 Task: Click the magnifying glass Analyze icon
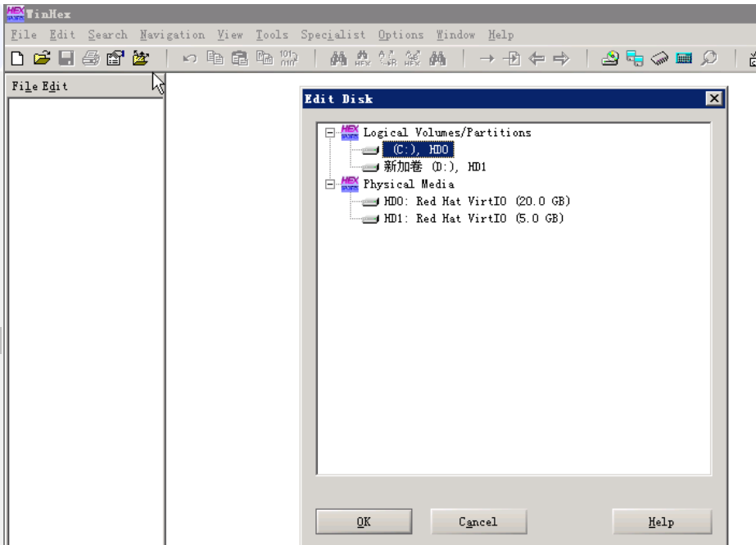coord(709,58)
